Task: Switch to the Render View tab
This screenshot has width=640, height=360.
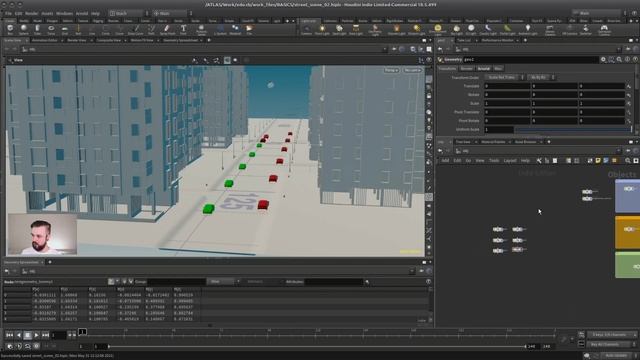Action: pos(77,40)
